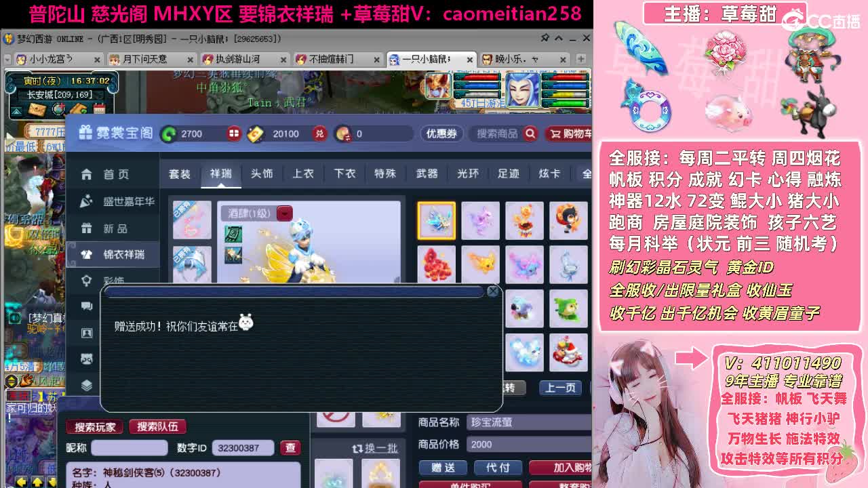Click the 优惠券 coupon button
Viewport: 868px width, 488px height.
click(x=441, y=134)
